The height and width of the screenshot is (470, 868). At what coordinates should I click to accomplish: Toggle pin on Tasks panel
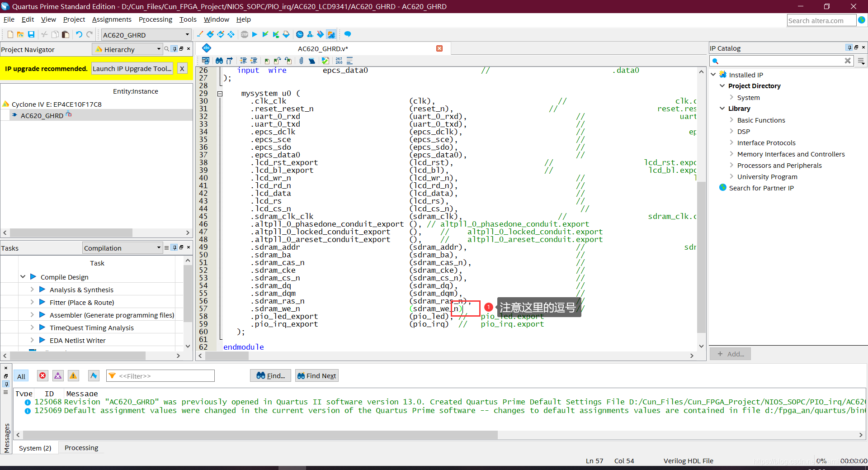pos(175,247)
